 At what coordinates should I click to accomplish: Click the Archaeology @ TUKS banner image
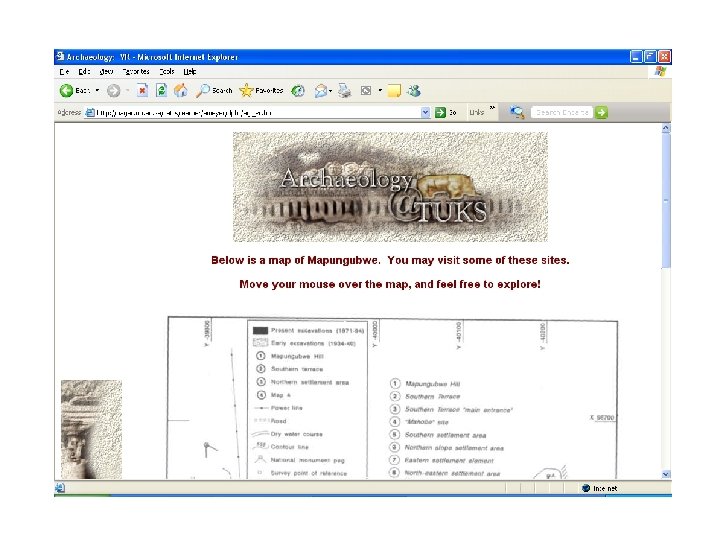point(390,187)
